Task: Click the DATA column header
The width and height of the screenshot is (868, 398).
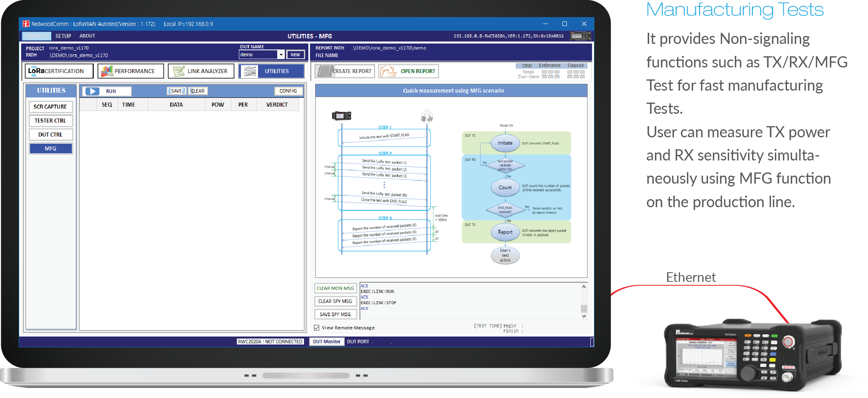Action: tap(176, 105)
